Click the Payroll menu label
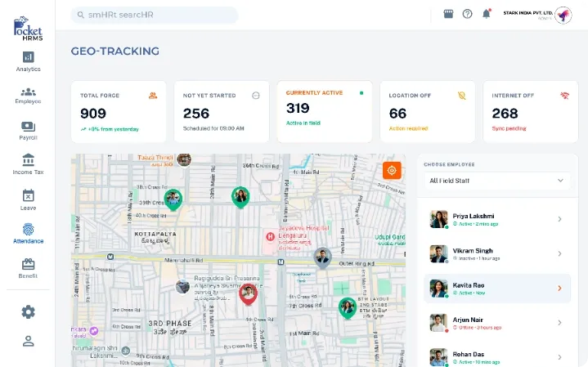 (28, 137)
